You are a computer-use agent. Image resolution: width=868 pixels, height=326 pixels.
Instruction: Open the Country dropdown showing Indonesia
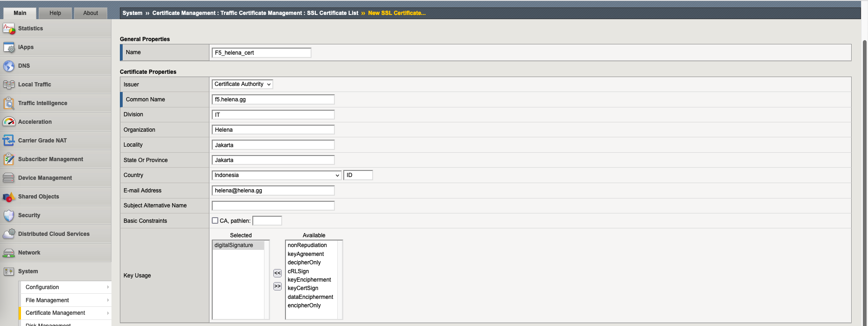277,175
